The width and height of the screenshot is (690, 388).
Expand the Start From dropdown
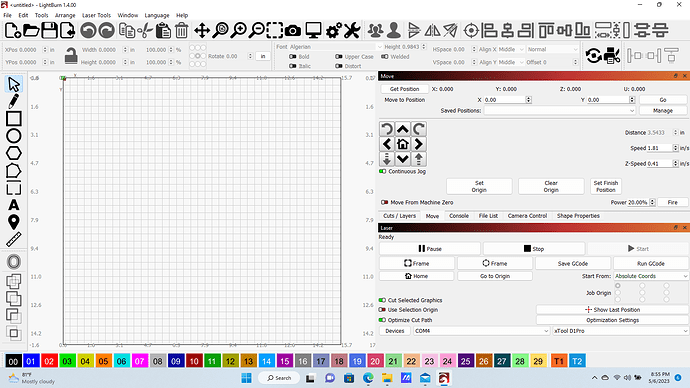[651, 276]
